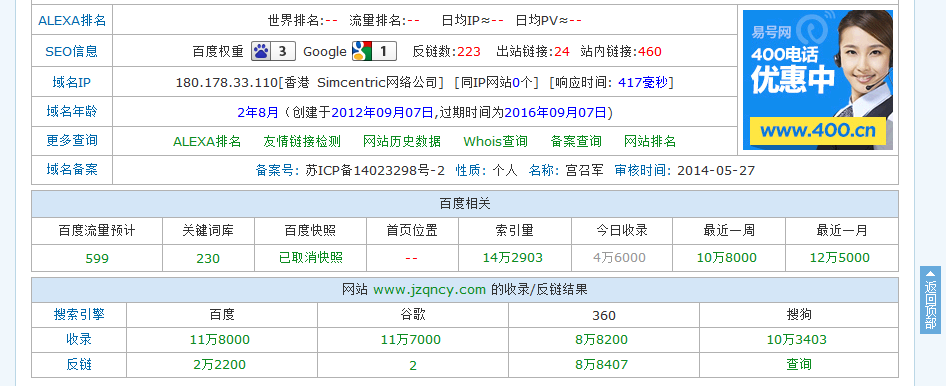The height and width of the screenshot is (386, 946).
Task: Click response time 417毫秒
Action: [x=643, y=83]
